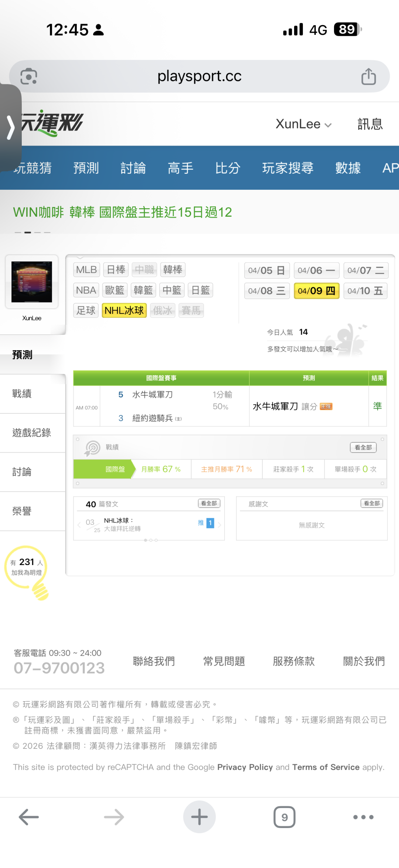
Task: Open a new browser tab with plus button
Action: [x=199, y=817]
